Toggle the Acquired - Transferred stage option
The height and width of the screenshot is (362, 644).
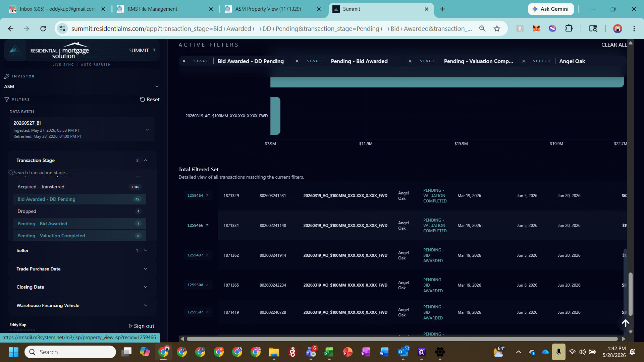click(79, 187)
